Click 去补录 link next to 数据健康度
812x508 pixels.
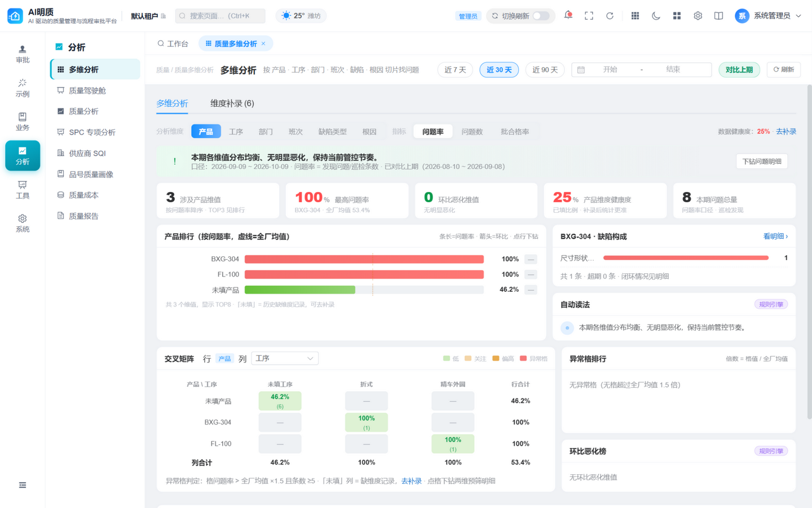point(786,132)
